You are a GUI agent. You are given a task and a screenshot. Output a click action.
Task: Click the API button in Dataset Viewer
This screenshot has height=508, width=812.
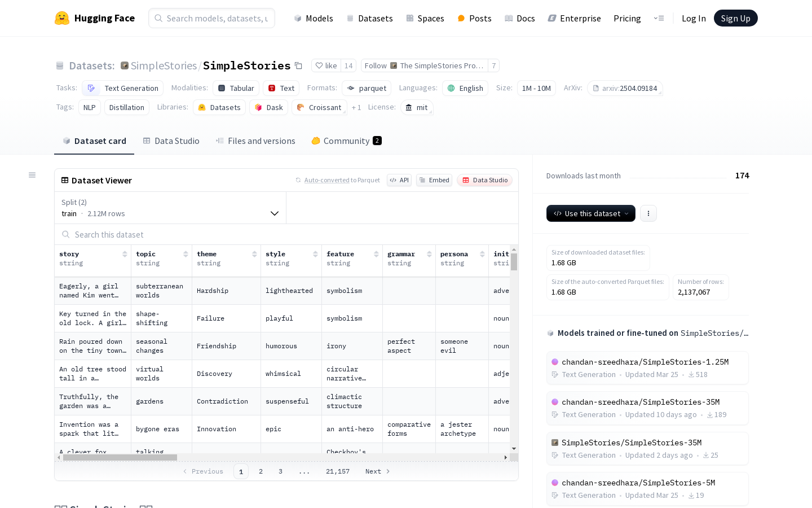tap(399, 180)
